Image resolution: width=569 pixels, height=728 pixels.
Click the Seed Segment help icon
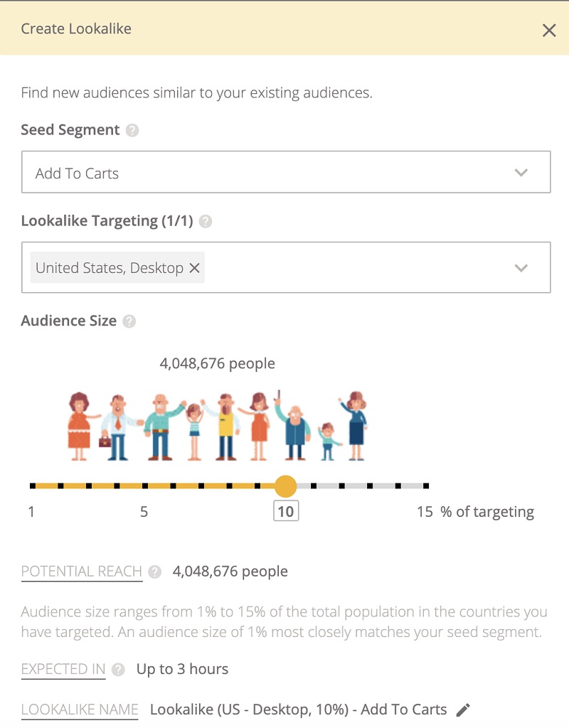[x=132, y=131]
